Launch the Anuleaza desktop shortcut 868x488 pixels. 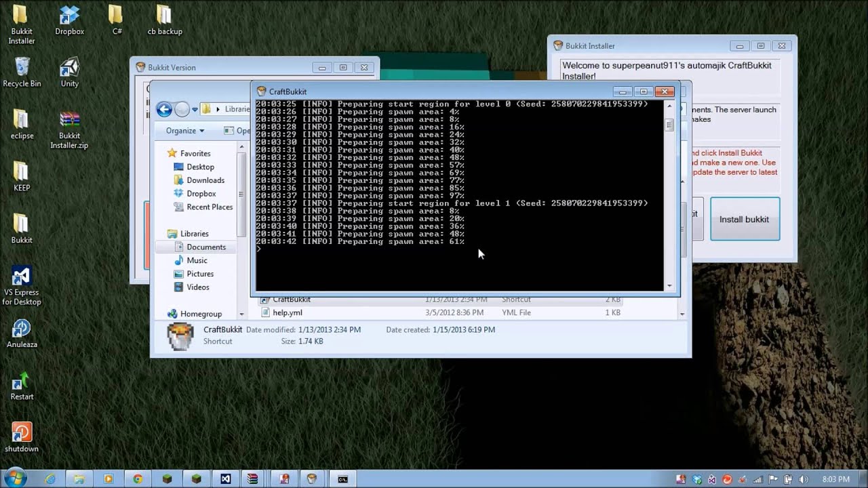[22, 333]
